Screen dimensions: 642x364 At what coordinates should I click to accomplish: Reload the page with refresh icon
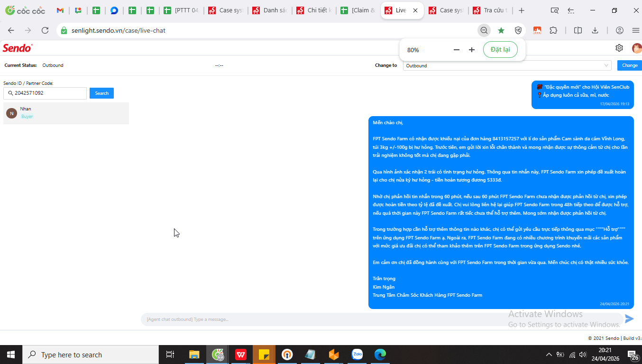pos(45,30)
